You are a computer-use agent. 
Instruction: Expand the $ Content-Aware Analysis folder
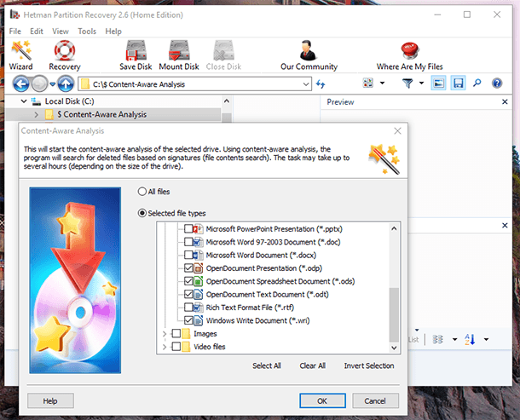tap(36, 115)
